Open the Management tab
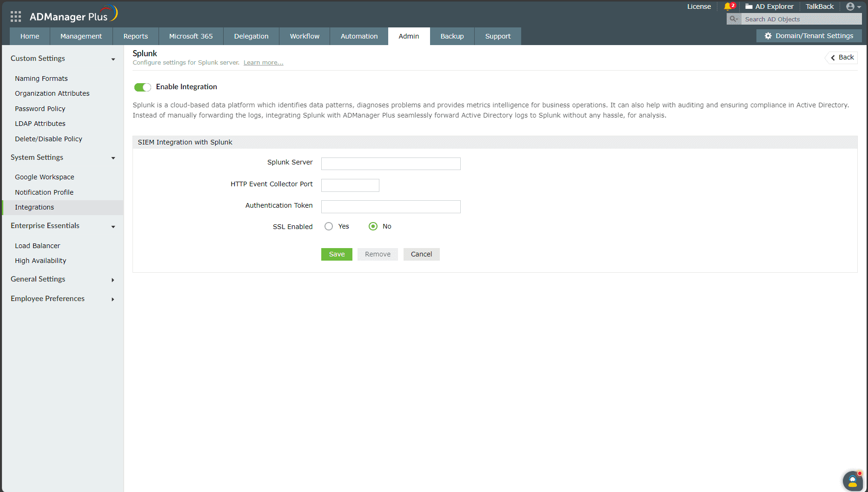This screenshot has height=492, width=868. click(81, 36)
